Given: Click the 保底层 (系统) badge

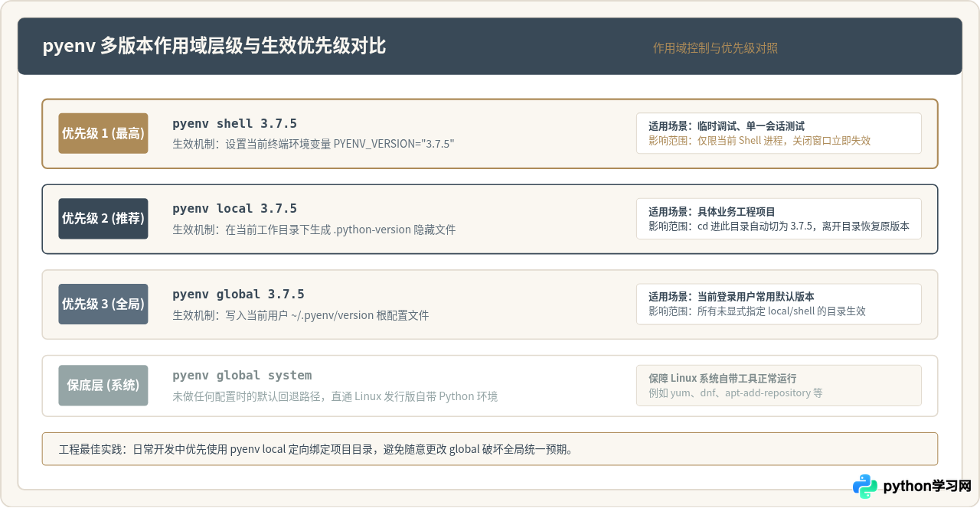Looking at the screenshot, I should coord(103,386).
